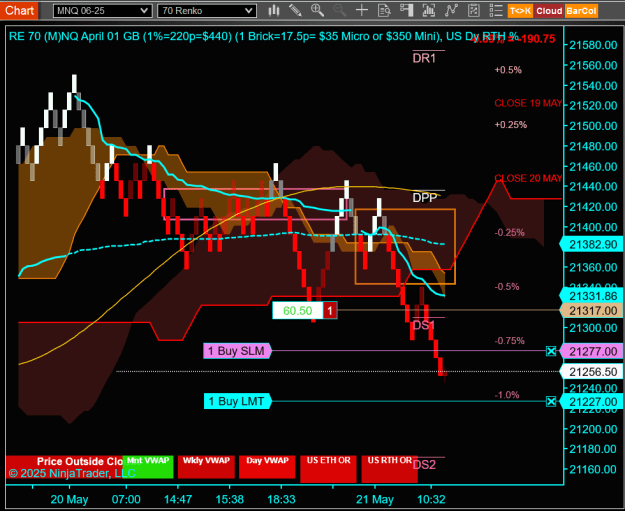Viewport: 625px width, 511px height.
Task: Open the strategies line-nodes icon
Action: pyautogui.click(x=451, y=11)
